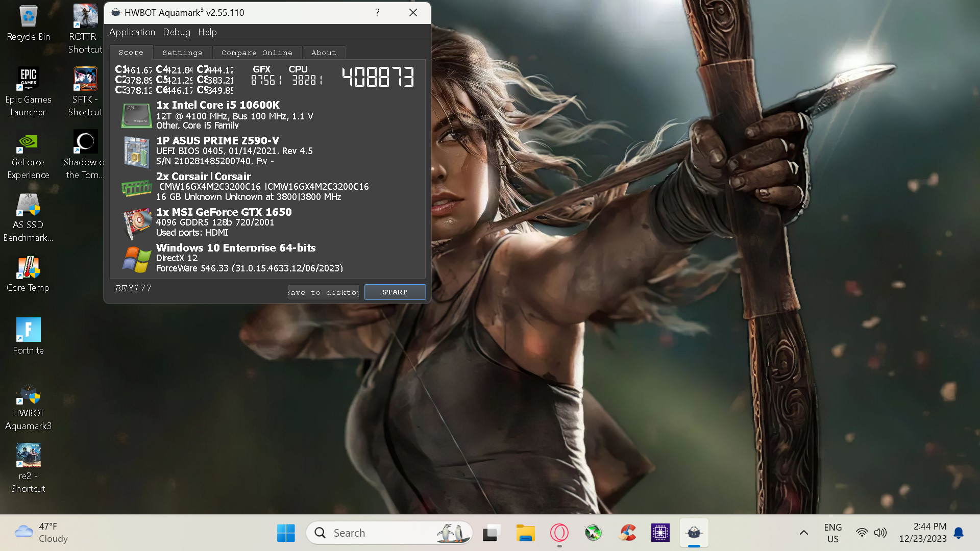Click the Intel Core i5 10600K heading

(x=218, y=105)
